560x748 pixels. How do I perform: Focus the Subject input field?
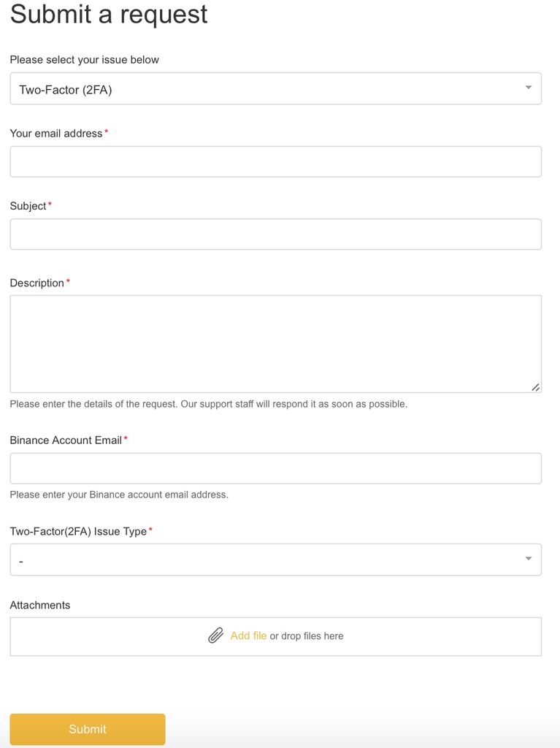point(276,234)
